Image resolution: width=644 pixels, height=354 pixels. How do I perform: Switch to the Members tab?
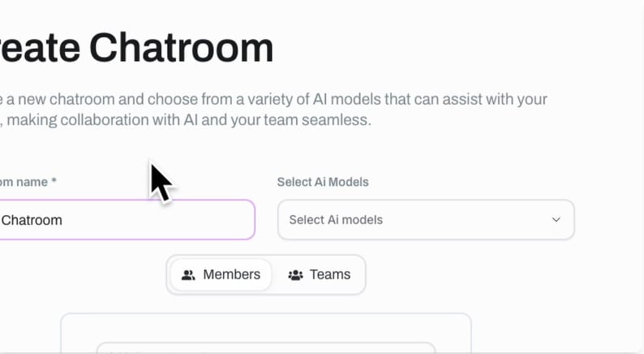pos(221,274)
